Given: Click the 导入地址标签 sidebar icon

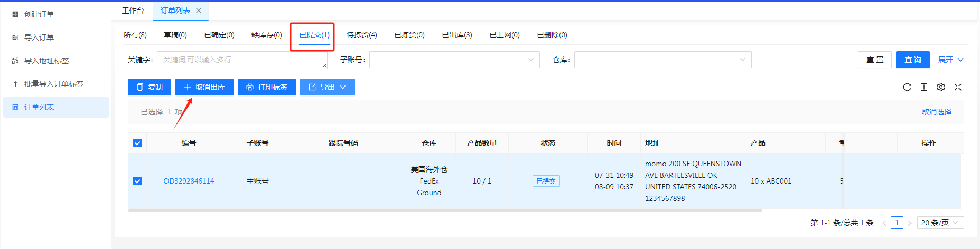Looking at the screenshot, I should pyautogui.click(x=15, y=61).
